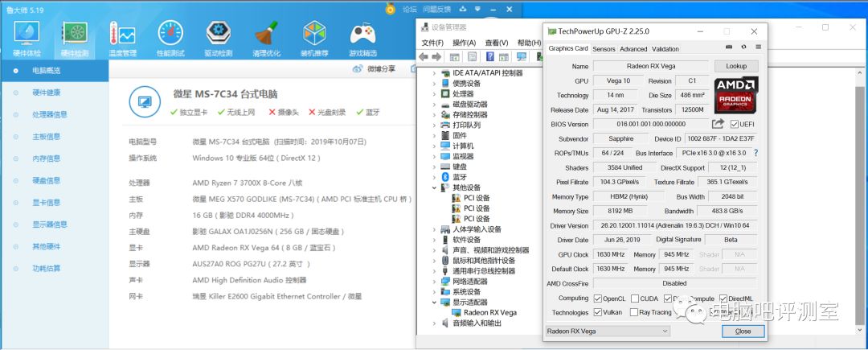Open 装机推荐 recommended apps cube icon
Image resolution: width=868 pixels, height=350 pixels.
pos(314,39)
